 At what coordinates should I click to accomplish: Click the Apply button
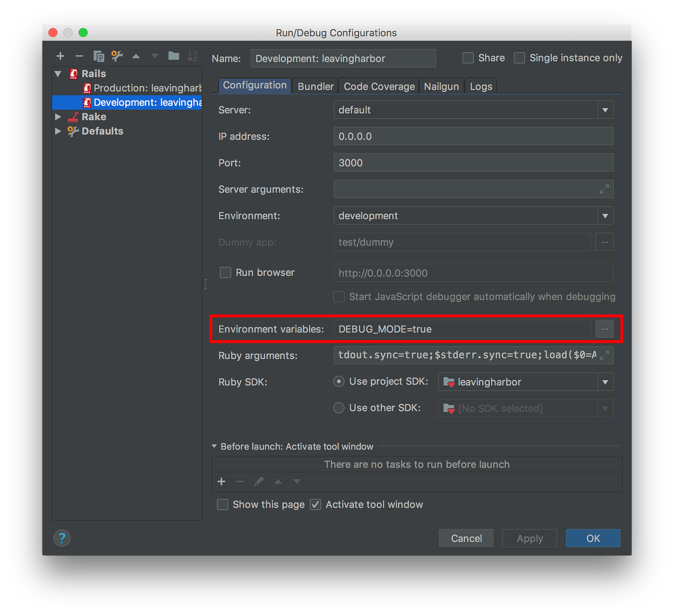tap(529, 538)
